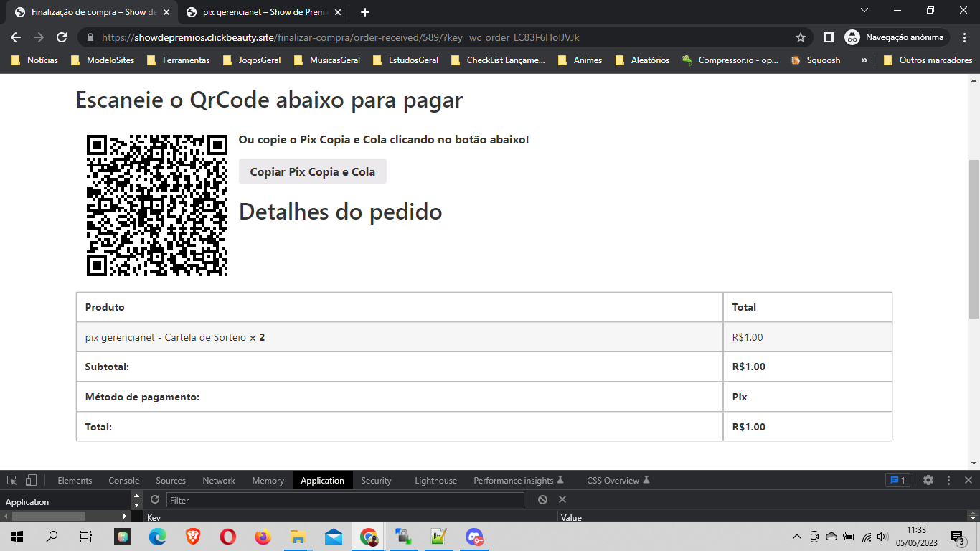This screenshot has height=551, width=980.
Task: Click the page vertical scrollbar
Action: point(974,239)
